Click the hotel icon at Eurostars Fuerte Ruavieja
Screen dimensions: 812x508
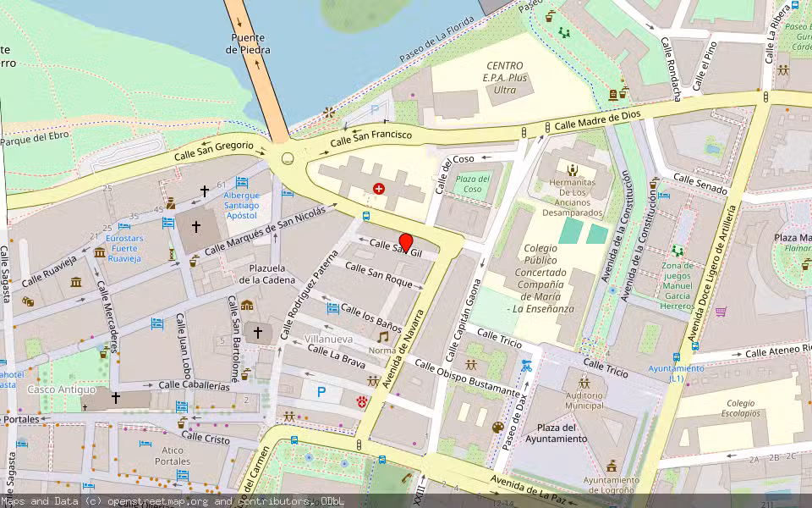pos(123,225)
